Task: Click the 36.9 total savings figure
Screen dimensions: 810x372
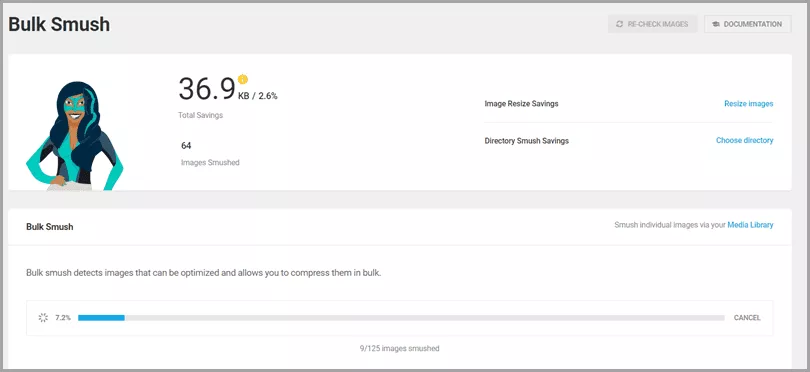Action: (x=207, y=88)
